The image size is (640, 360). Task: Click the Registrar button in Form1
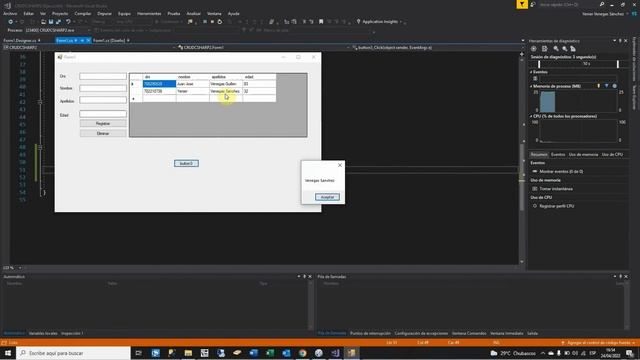click(103, 123)
